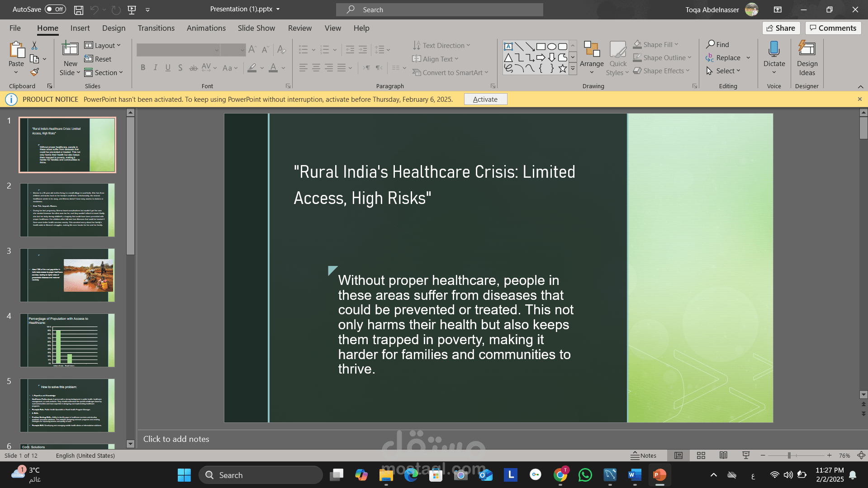Viewport: 868px width, 488px height.
Task: Click Convert to SmartArt
Action: pyautogui.click(x=450, y=72)
